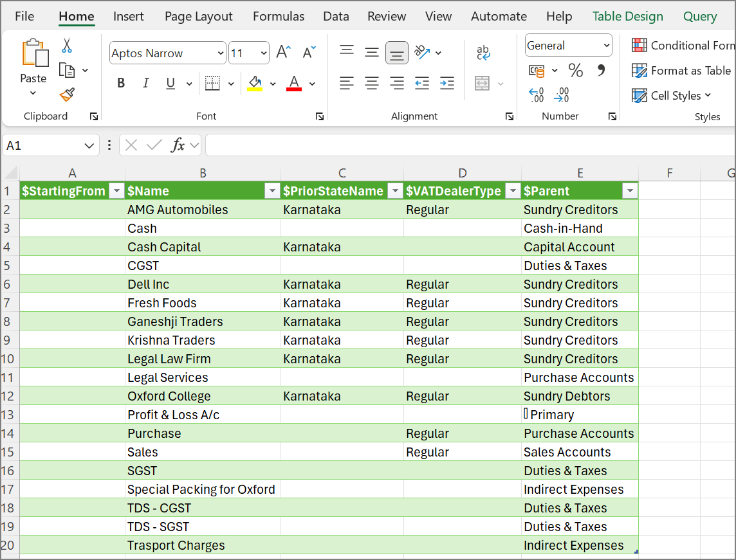The image size is (736, 560).
Task: Open Cell Styles
Action: click(x=671, y=96)
